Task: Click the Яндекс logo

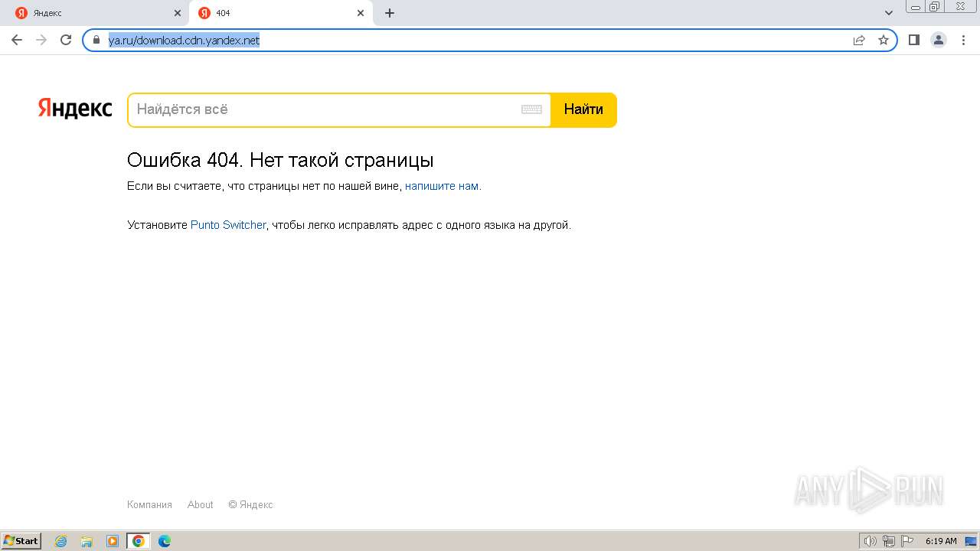Action: coord(75,109)
